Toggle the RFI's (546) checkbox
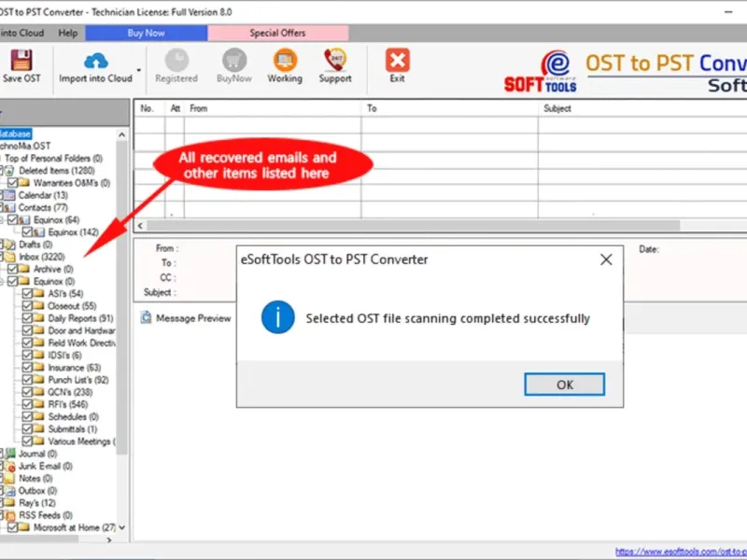This screenshot has height=560, width=747. coord(27,404)
